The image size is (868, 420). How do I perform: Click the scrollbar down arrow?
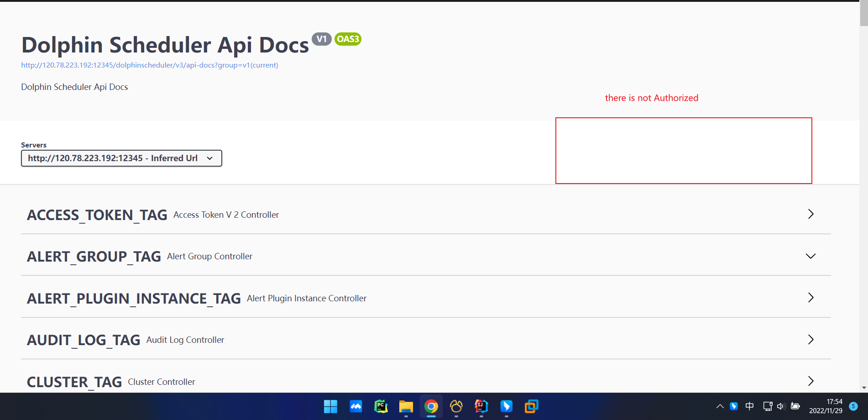(x=863, y=388)
